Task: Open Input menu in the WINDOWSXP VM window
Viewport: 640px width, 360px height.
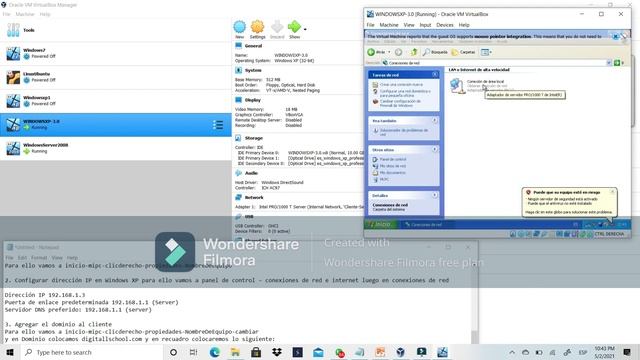Action: tap(425, 25)
